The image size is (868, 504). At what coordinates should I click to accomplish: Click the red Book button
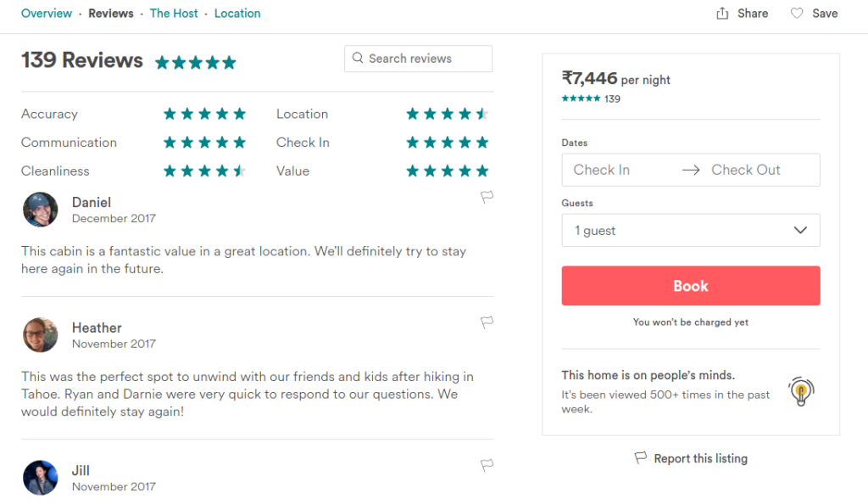click(x=690, y=286)
